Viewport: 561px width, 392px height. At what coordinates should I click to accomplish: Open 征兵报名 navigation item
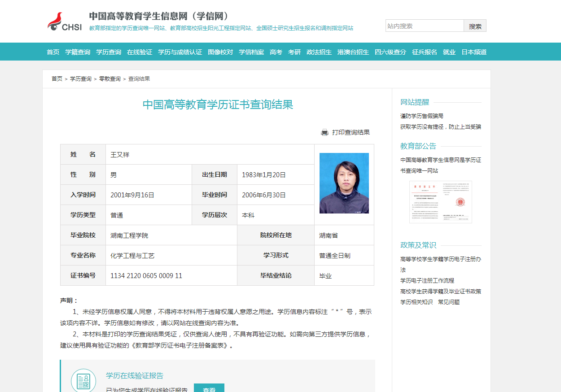pos(425,52)
